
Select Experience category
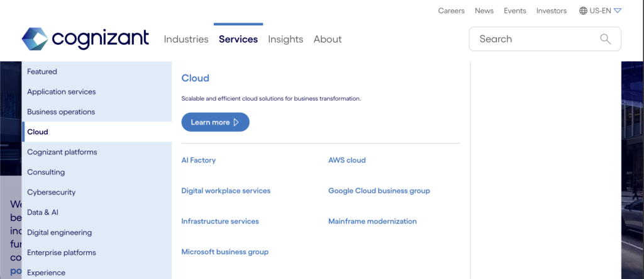coord(96,271)
